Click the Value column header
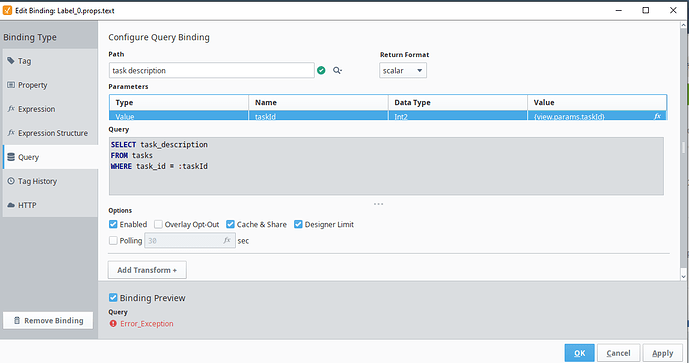689x363 pixels. pyautogui.click(x=597, y=102)
